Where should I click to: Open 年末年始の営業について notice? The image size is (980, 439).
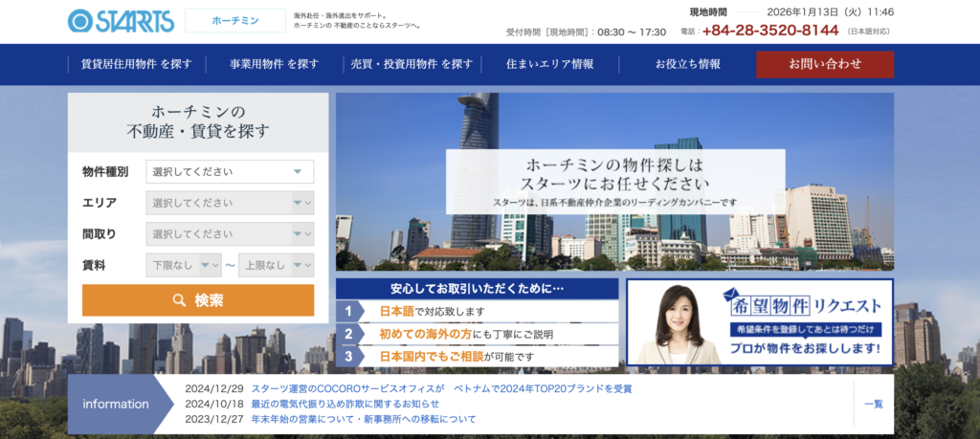[363, 419]
